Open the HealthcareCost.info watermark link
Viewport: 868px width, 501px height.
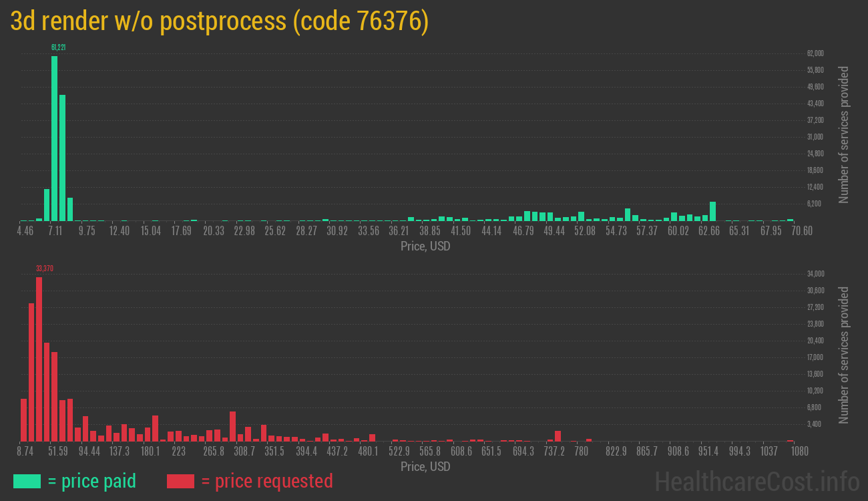point(756,481)
